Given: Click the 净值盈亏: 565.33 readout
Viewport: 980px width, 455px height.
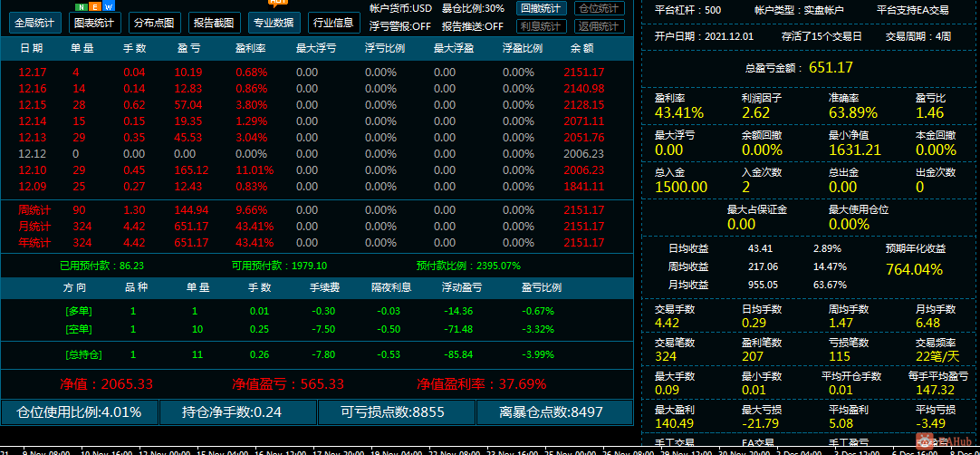Looking at the screenshot, I should click(287, 383).
